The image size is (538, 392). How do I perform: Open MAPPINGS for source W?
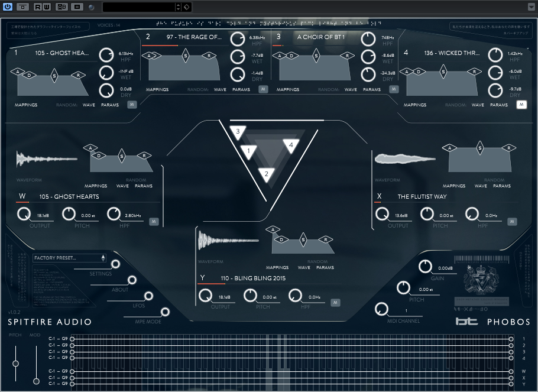click(96, 186)
